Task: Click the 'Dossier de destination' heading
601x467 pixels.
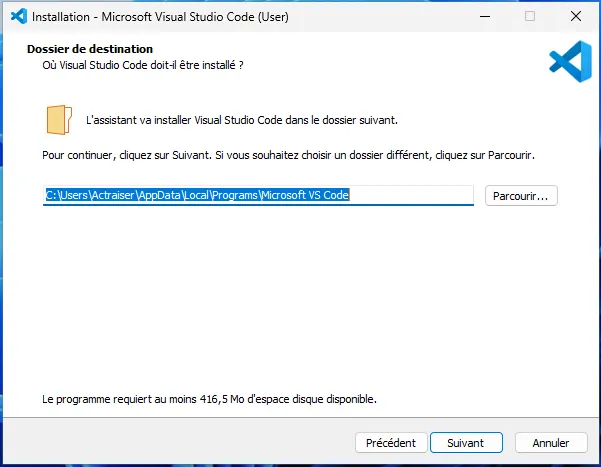Action: point(90,49)
